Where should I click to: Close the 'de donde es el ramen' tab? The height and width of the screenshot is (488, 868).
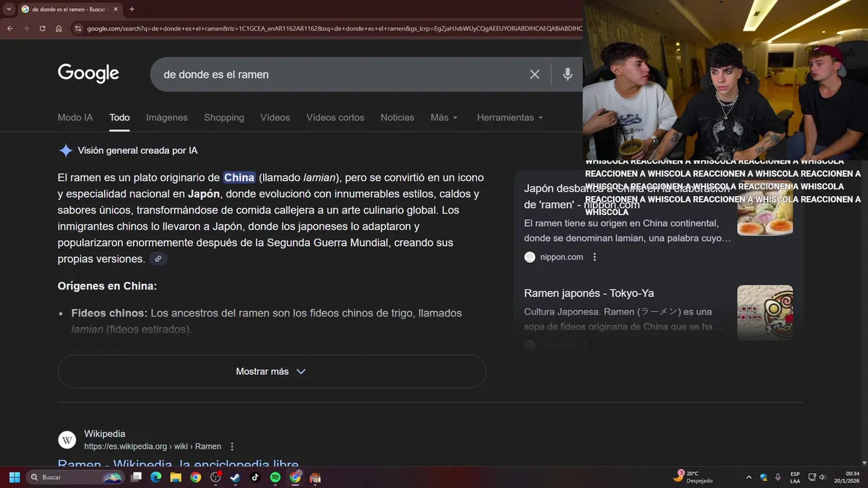click(115, 9)
